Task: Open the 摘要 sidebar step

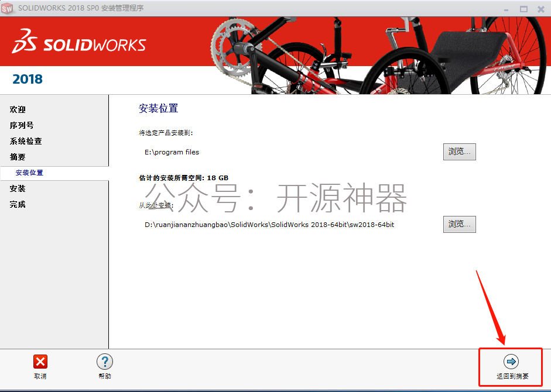Action: coord(18,157)
